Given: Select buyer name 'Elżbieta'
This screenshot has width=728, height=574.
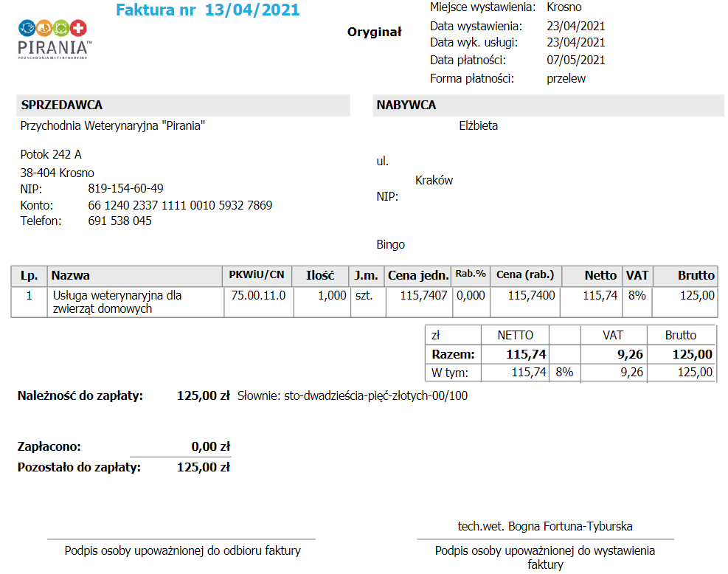Looking at the screenshot, I should coord(478,126).
